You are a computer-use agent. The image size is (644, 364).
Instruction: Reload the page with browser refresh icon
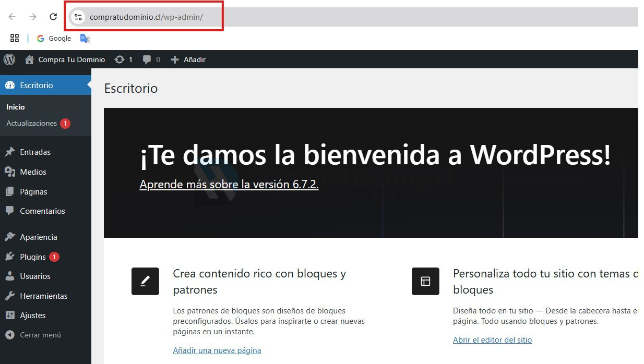point(53,17)
